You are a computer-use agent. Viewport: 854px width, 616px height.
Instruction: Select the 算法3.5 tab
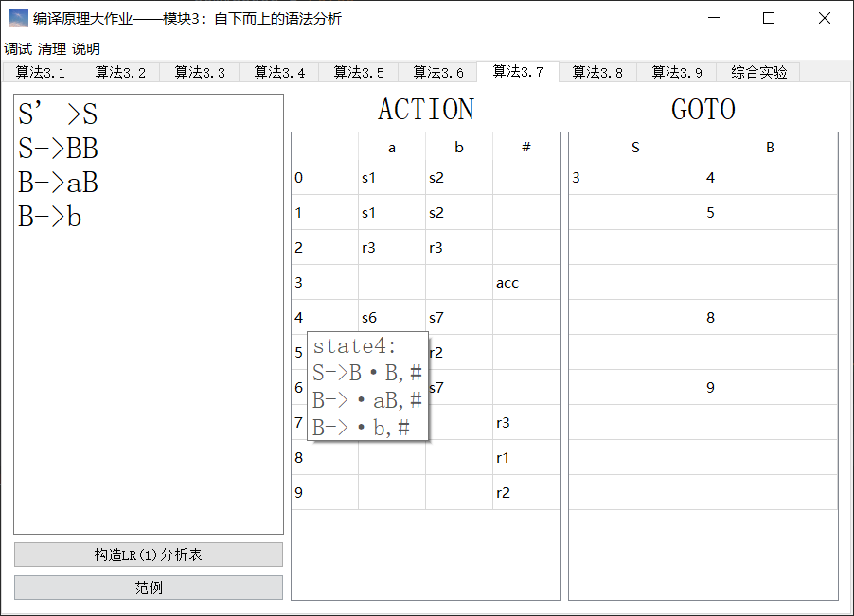tap(358, 71)
